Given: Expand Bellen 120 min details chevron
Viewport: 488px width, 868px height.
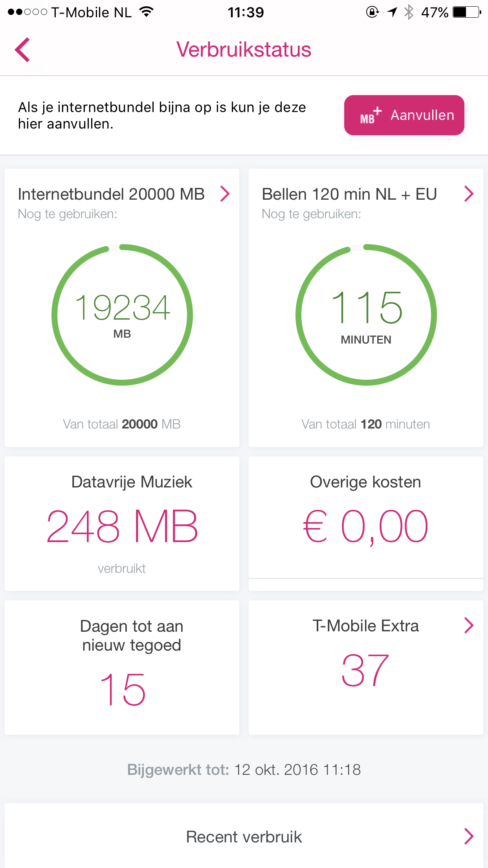Looking at the screenshot, I should pyautogui.click(x=468, y=194).
